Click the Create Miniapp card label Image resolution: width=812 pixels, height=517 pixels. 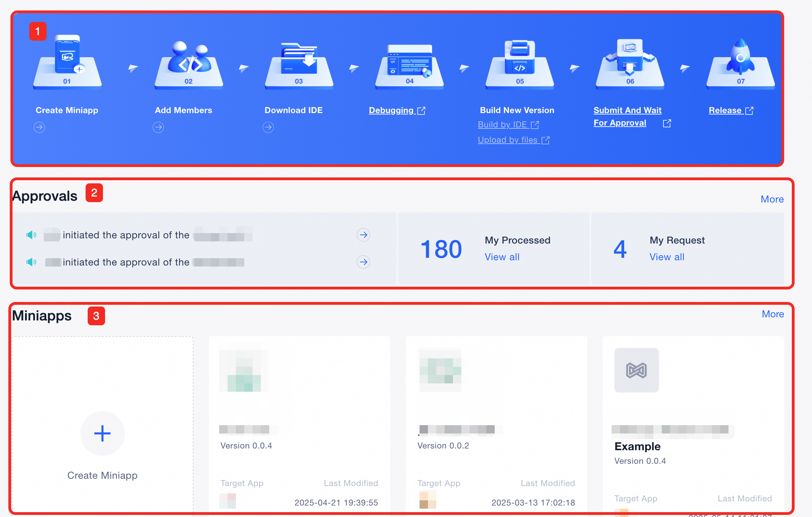102,475
